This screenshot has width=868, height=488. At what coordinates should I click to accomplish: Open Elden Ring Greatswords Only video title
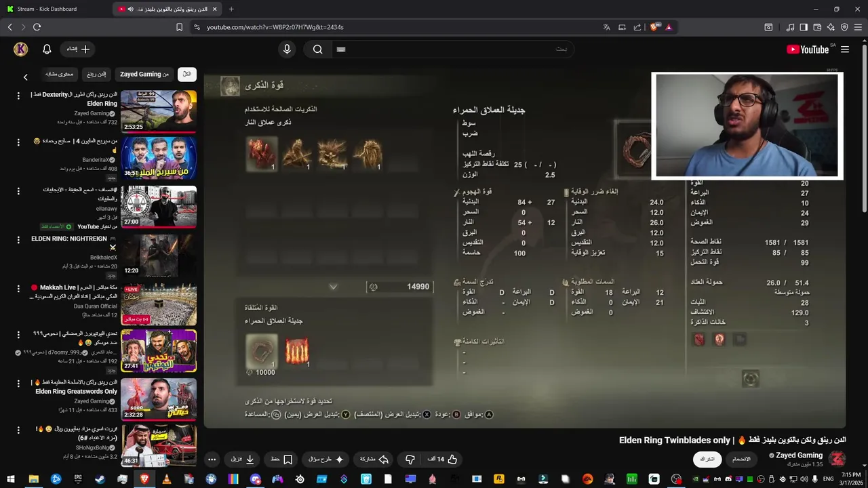(74, 387)
